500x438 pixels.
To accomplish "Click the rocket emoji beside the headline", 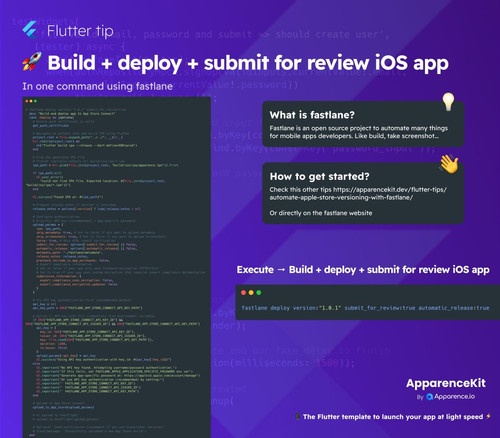I will pos(32,61).
